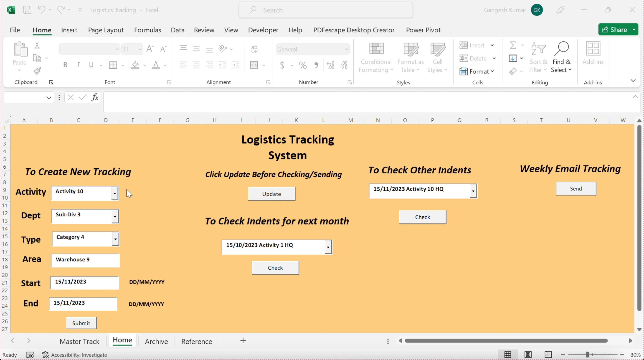Toggle Italic formatting

coord(78,65)
